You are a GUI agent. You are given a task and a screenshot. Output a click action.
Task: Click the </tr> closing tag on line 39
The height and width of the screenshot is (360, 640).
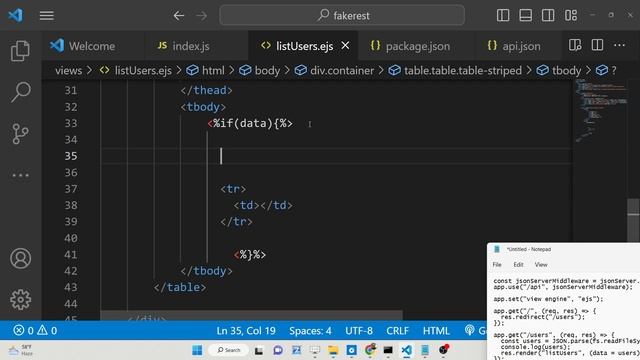point(236,222)
